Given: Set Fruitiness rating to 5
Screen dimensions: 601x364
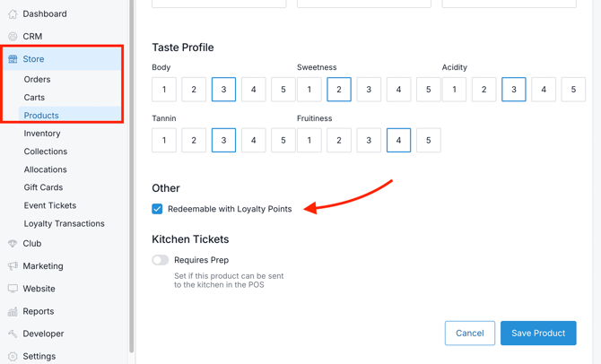Looking at the screenshot, I should 429,141.
